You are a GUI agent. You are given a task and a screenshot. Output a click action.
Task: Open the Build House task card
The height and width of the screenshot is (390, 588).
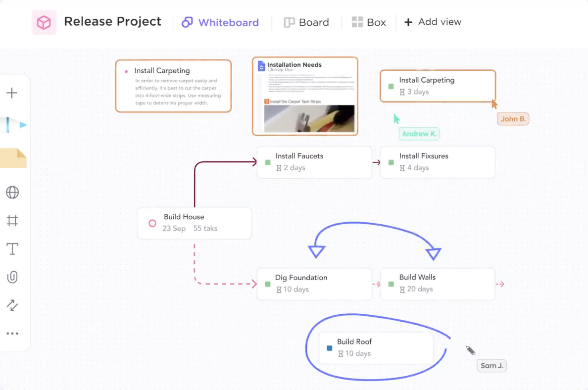pos(194,223)
